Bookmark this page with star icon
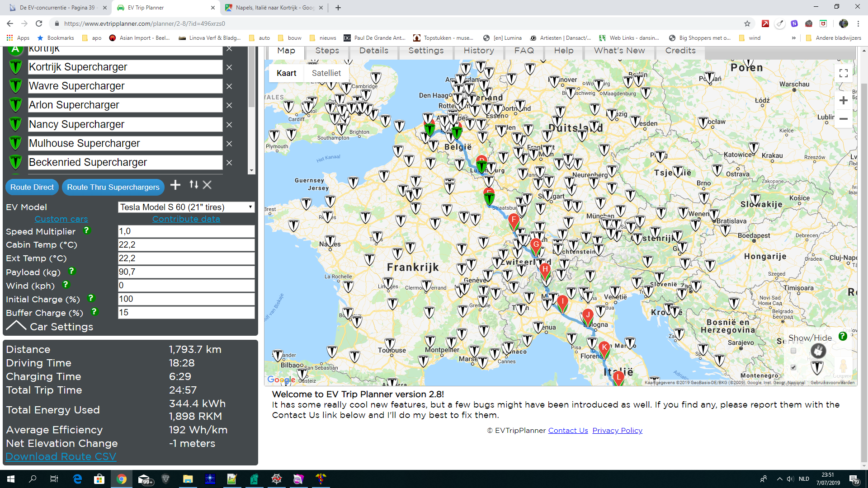The image size is (868, 488). click(x=747, y=23)
